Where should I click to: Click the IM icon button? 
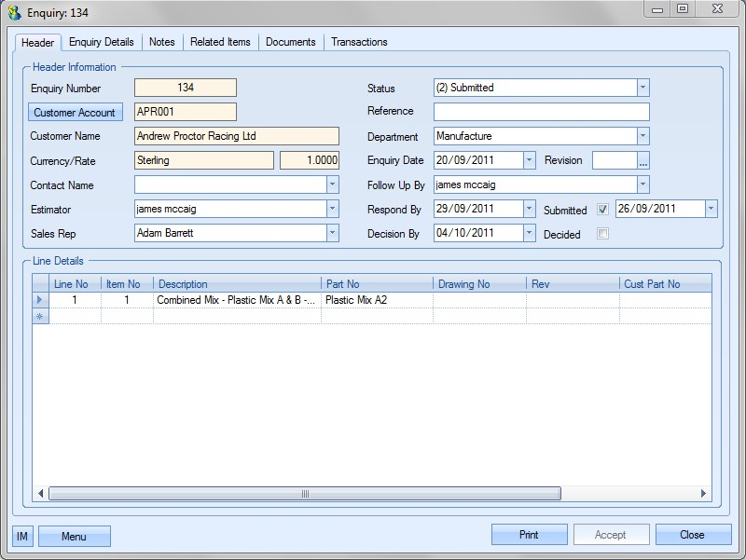coord(22,536)
